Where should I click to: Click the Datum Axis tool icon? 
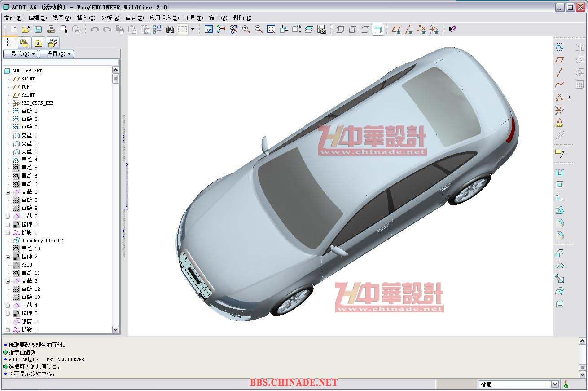point(559,72)
